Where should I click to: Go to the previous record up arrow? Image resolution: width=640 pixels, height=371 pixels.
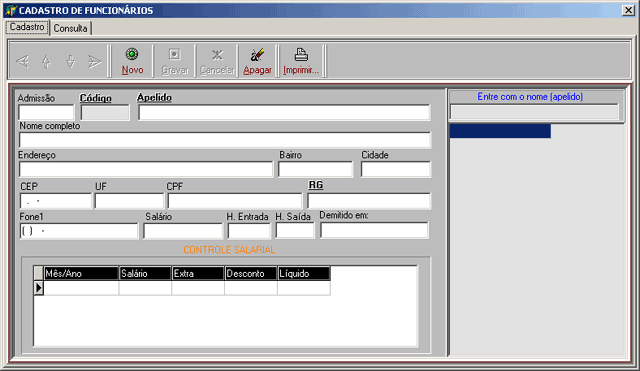click(x=46, y=62)
